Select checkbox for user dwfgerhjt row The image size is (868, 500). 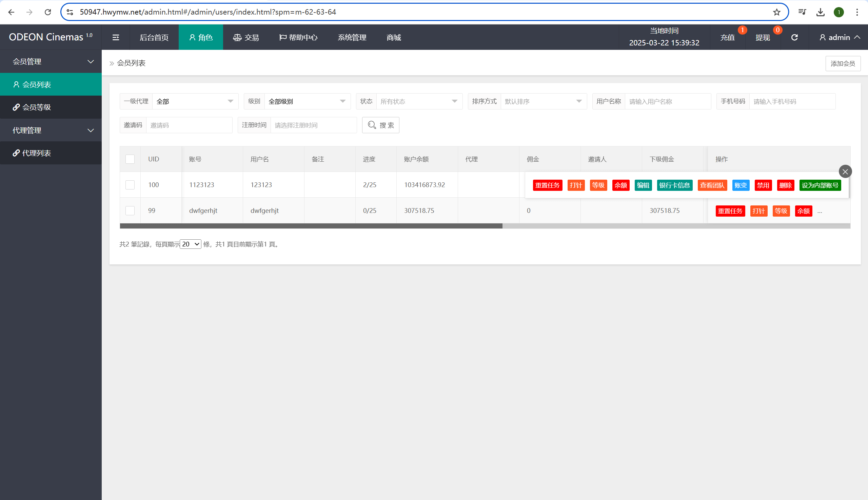click(x=130, y=211)
